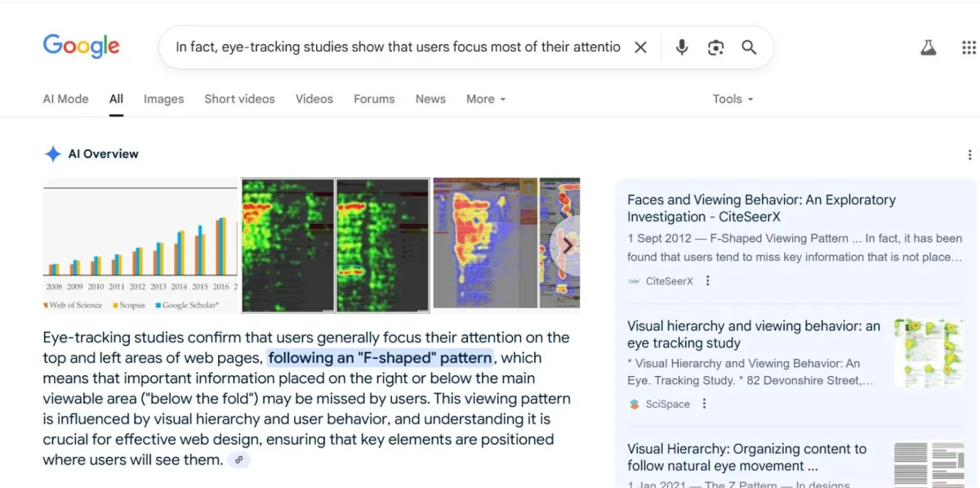
Task: Select the All results tab
Action: (x=116, y=99)
